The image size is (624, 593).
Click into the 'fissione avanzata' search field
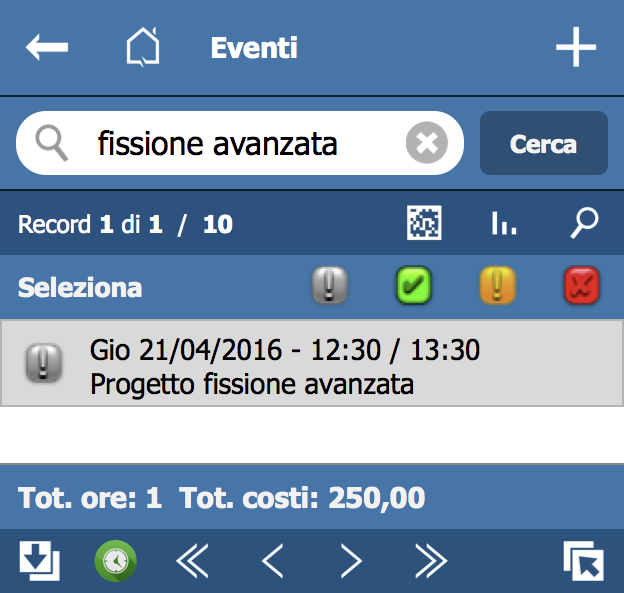coord(240,143)
